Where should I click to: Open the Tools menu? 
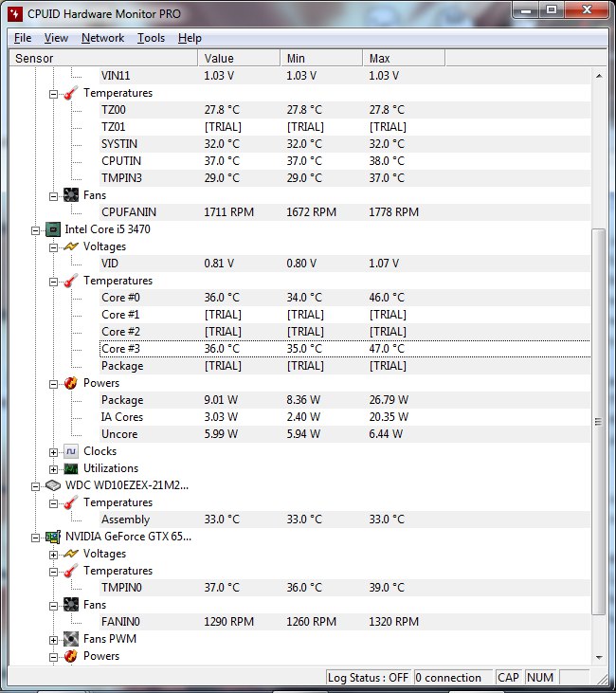(151, 38)
